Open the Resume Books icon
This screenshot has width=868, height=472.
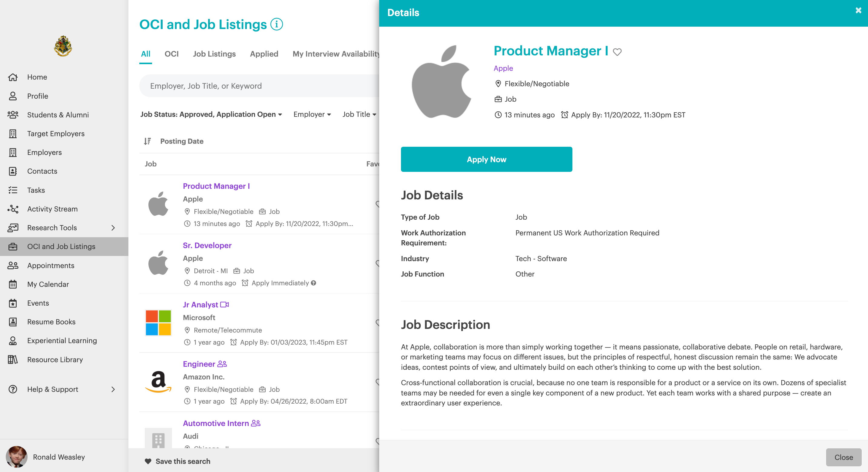tap(13, 322)
